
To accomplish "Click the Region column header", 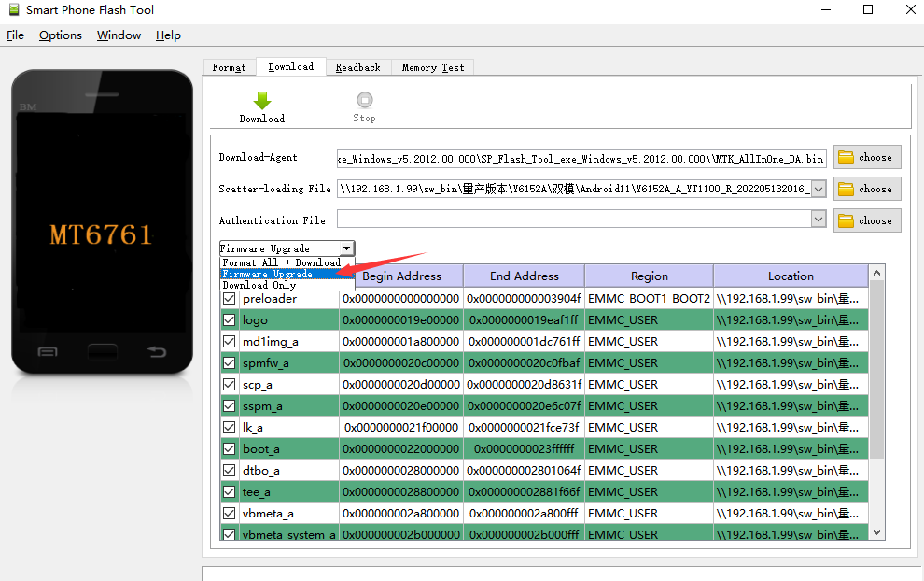I will click(x=650, y=276).
